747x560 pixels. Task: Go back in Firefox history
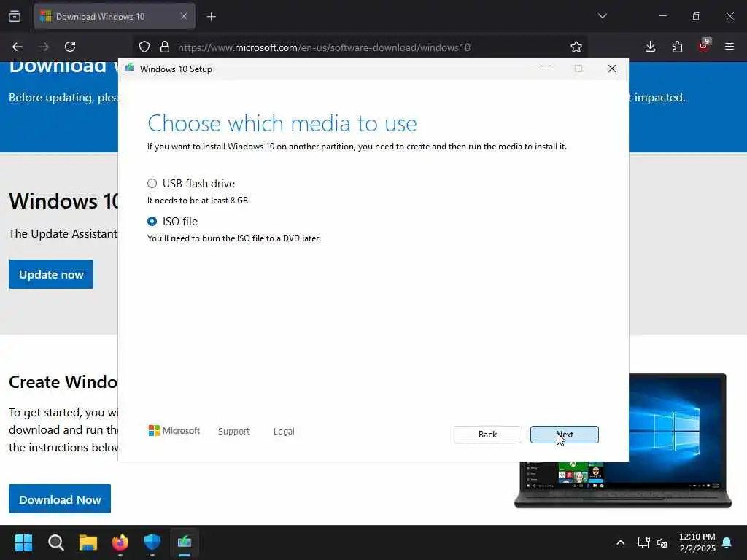(18, 47)
